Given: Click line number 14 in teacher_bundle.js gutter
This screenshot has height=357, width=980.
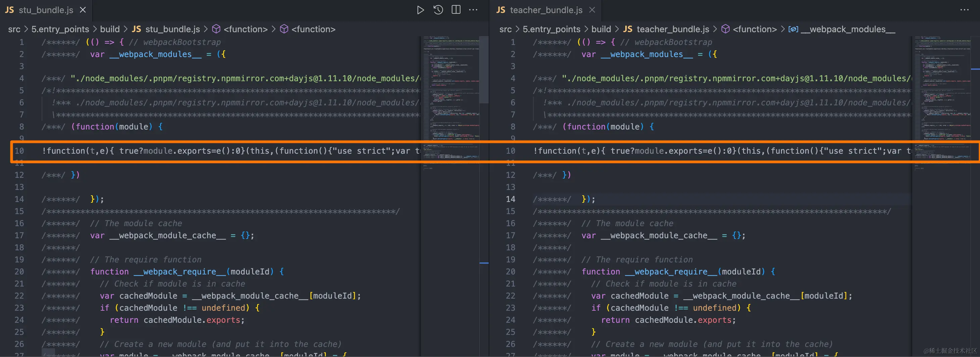Looking at the screenshot, I should coord(510,199).
